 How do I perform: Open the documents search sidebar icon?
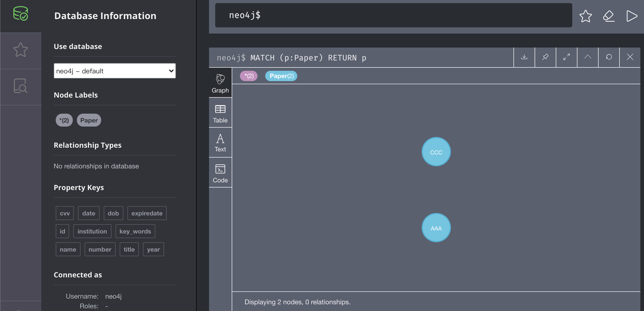tap(21, 86)
